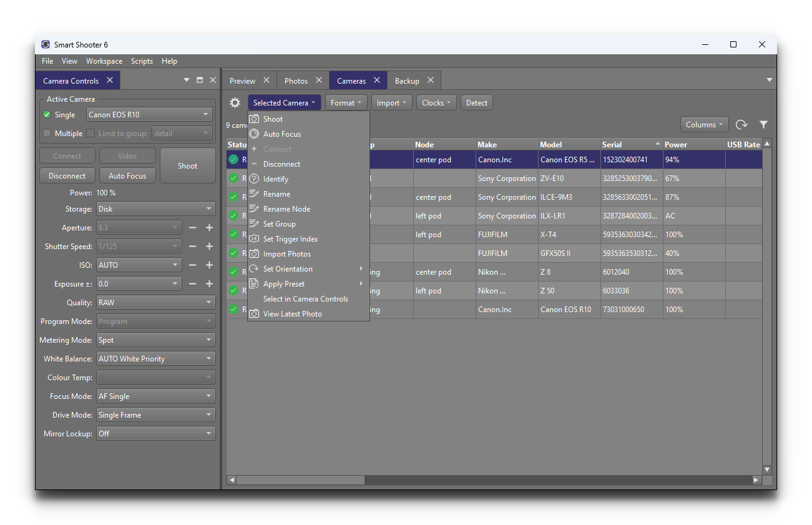
Task: Open Camera Controls panel dropdown arrow
Action: (186, 81)
